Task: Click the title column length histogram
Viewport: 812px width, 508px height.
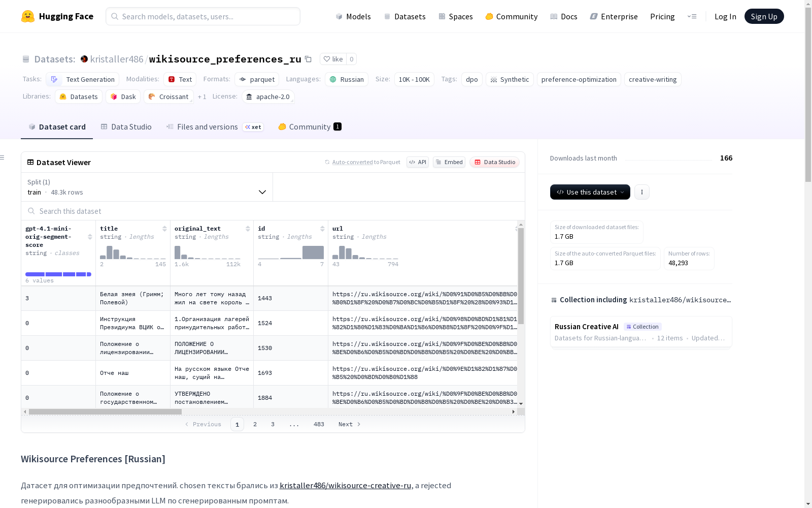Action: click(133, 252)
